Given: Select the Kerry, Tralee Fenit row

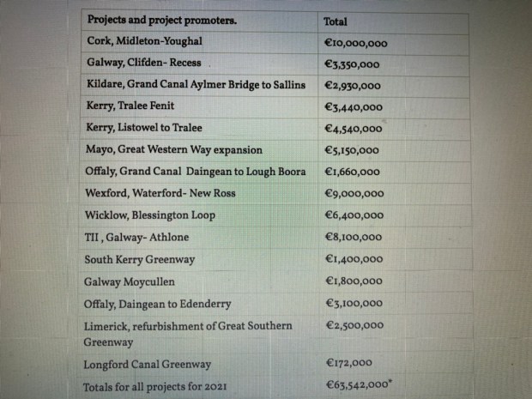Looking at the screenshot, I should [130, 106].
